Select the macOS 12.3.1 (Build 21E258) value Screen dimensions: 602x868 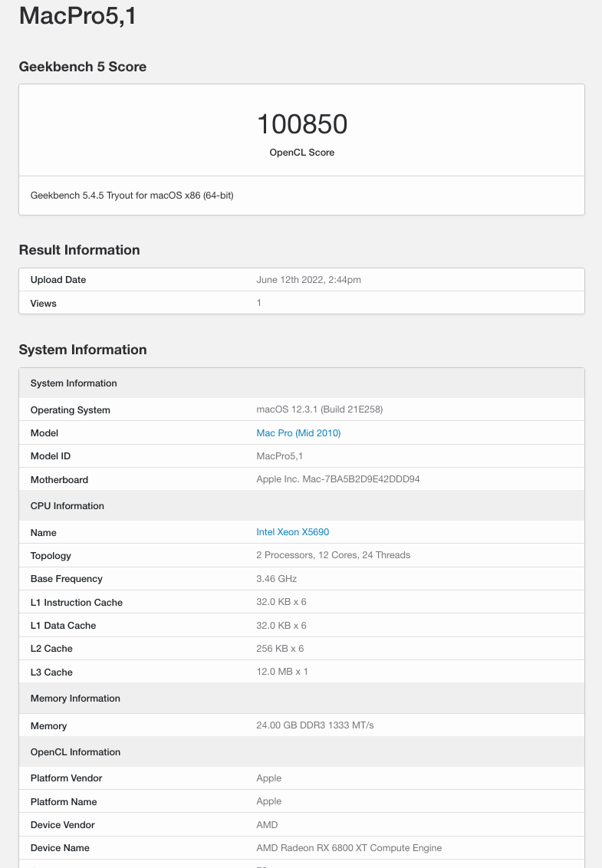point(320,409)
